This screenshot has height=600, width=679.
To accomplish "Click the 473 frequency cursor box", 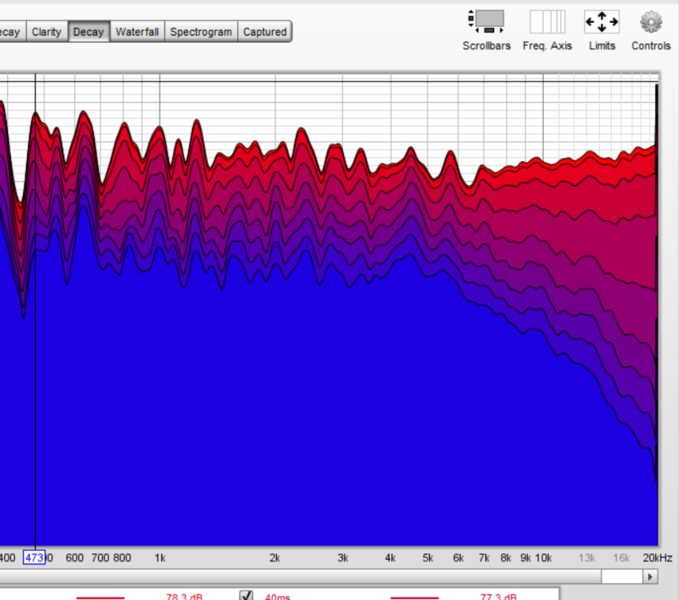I will click(x=34, y=557).
